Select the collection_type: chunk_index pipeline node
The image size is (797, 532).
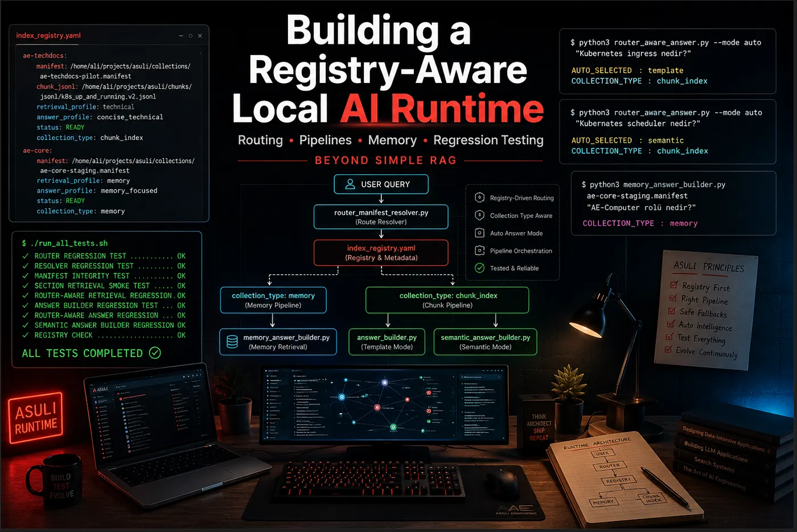coord(447,300)
